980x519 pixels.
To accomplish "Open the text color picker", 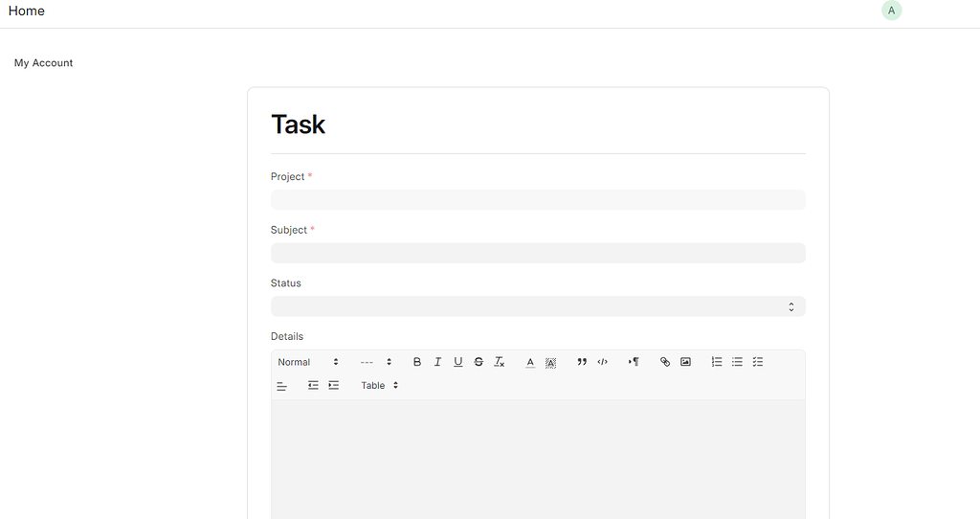I will 530,362.
